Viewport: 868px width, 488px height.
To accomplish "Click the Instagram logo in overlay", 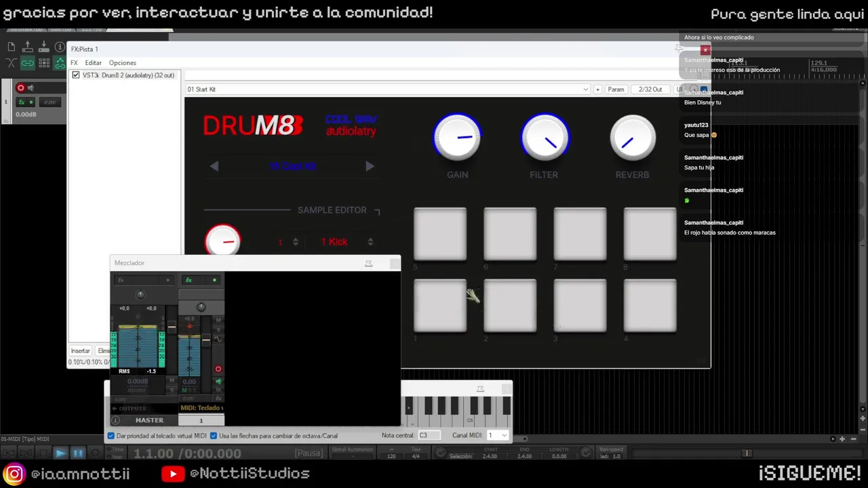I will click(14, 473).
